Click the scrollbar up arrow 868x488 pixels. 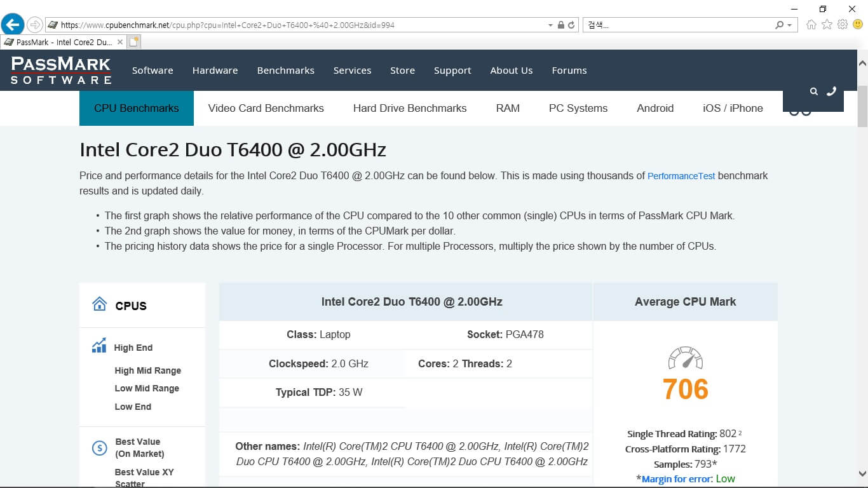click(862, 64)
